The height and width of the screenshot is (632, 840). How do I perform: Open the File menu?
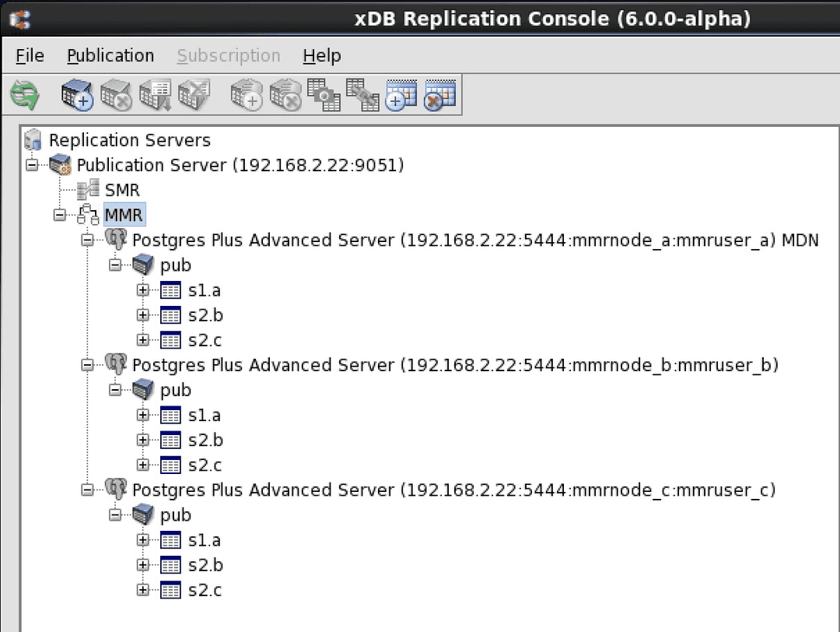[30, 56]
